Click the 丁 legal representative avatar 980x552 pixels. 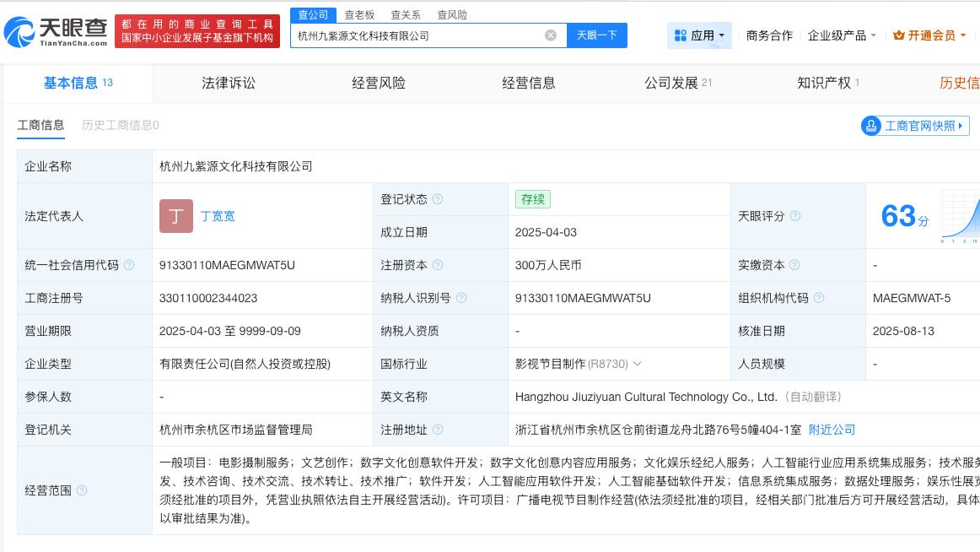point(176,216)
